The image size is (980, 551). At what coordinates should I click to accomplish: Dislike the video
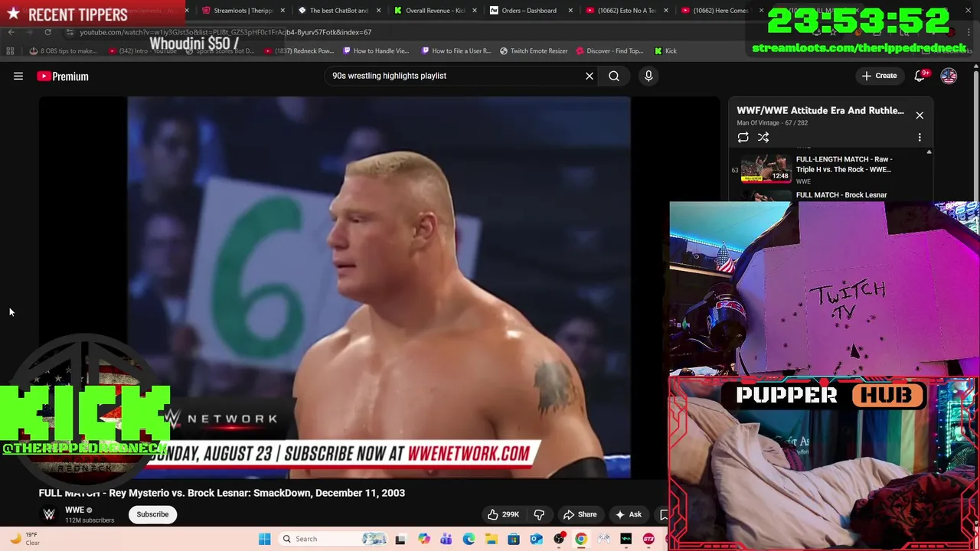(x=539, y=514)
